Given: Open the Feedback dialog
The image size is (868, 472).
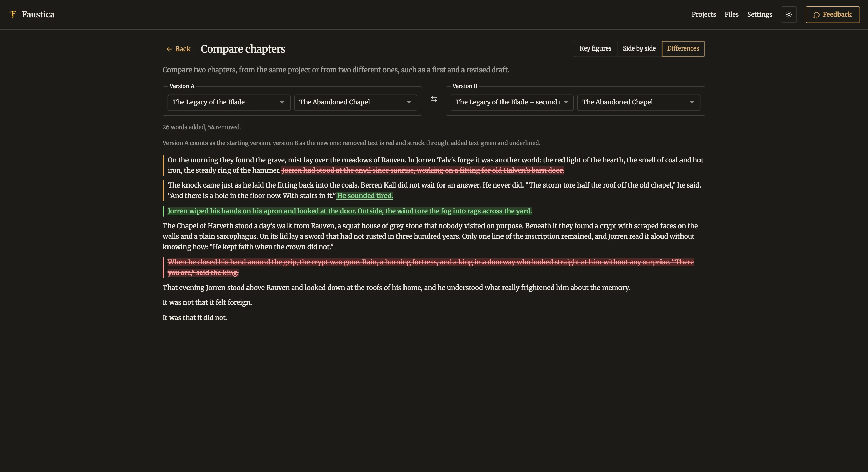Looking at the screenshot, I should point(832,15).
